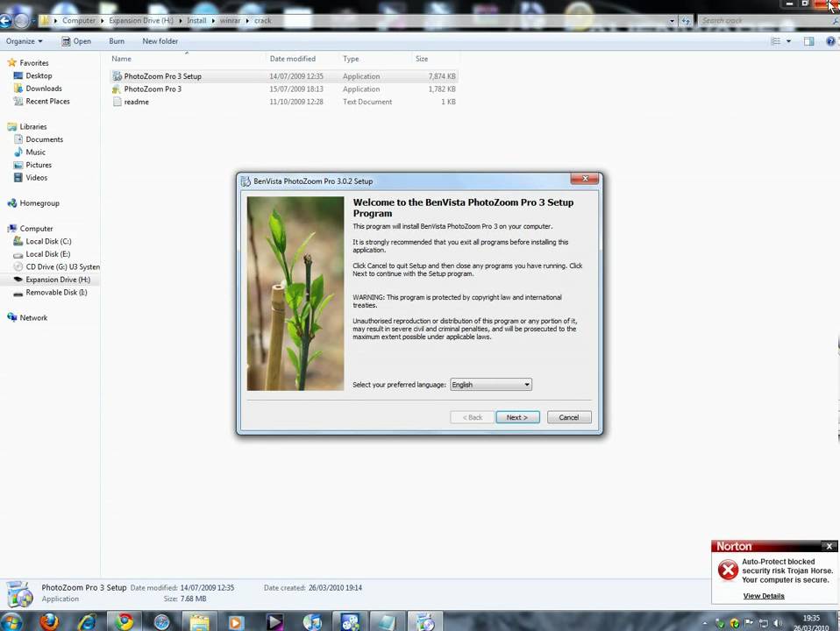
Task: Open the Organize menu in Explorer
Action: click(x=24, y=41)
